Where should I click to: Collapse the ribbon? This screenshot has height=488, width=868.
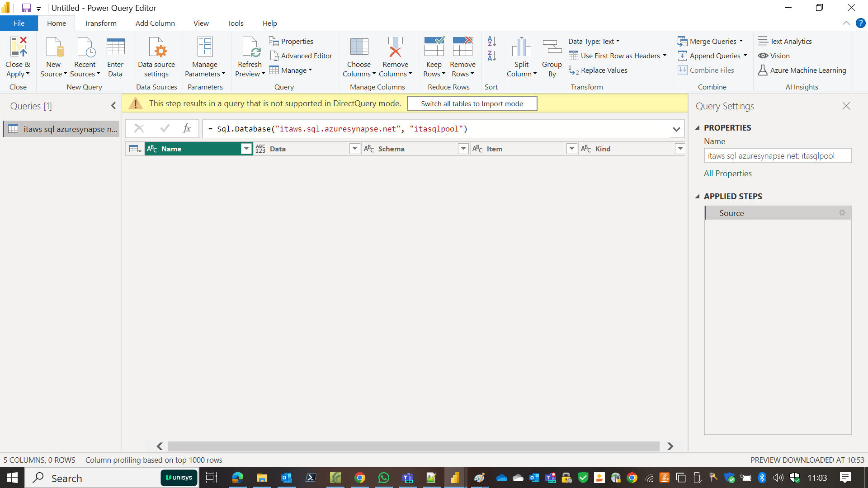point(846,23)
